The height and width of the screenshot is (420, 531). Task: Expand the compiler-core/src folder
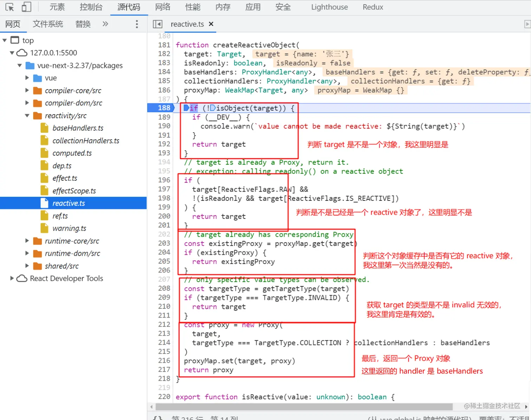(x=27, y=90)
